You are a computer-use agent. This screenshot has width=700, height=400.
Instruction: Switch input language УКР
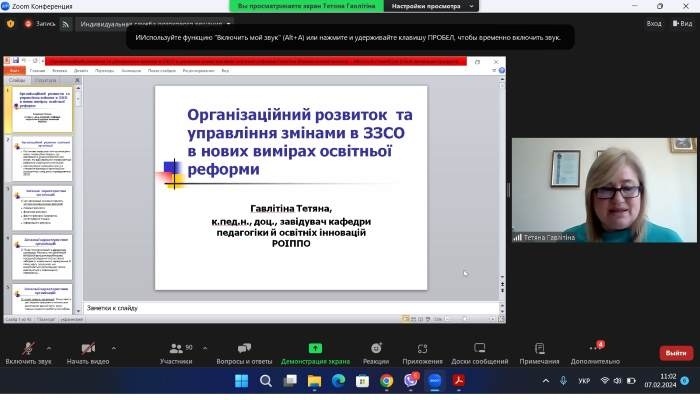point(584,381)
